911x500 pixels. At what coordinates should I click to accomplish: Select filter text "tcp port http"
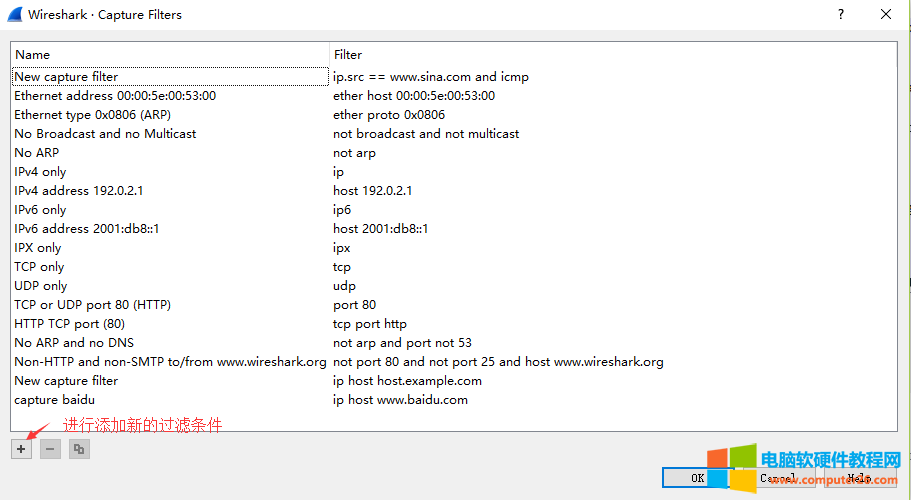point(370,324)
